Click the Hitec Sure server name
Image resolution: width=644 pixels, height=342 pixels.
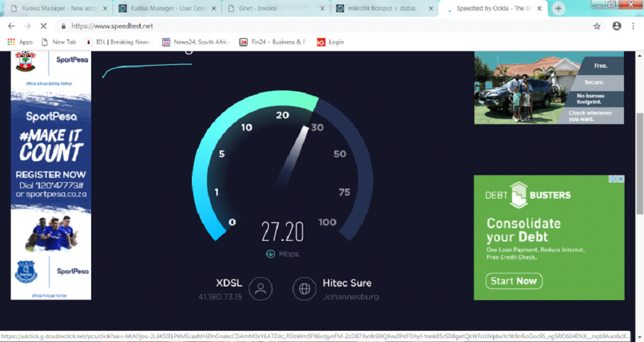tap(347, 283)
